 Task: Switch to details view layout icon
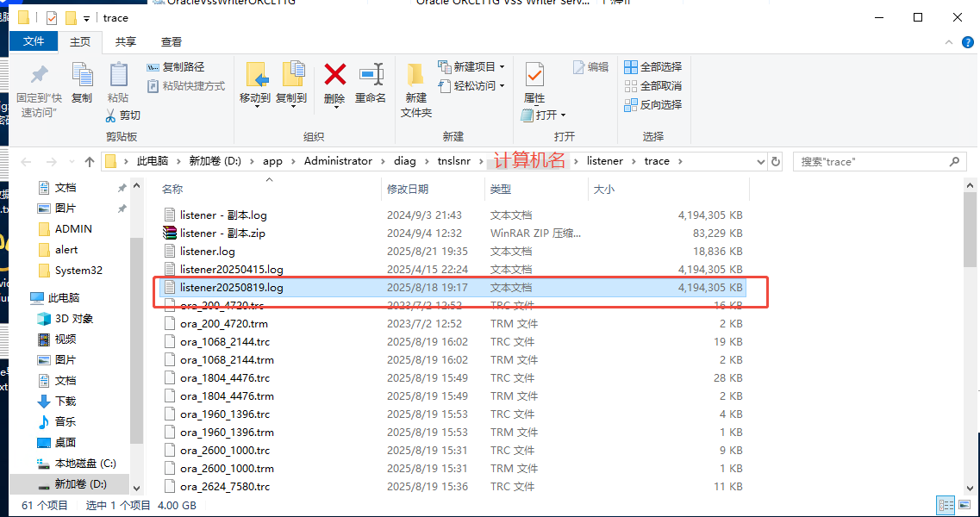[x=946, y=505]
